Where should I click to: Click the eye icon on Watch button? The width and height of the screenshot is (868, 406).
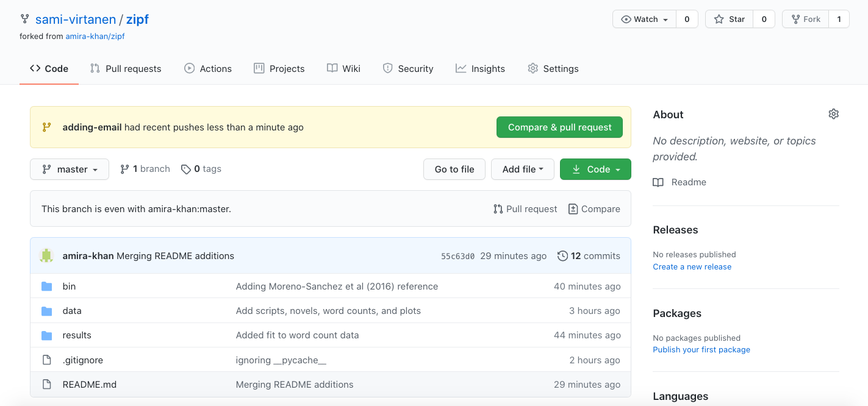click(x=626, y=20)
